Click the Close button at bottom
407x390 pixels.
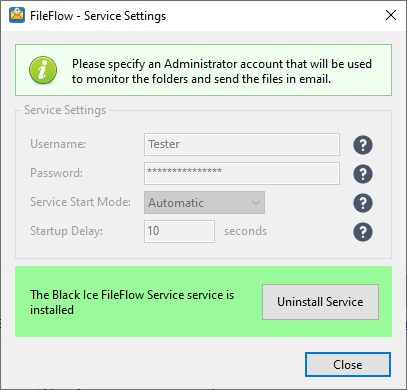click(348, 365)
